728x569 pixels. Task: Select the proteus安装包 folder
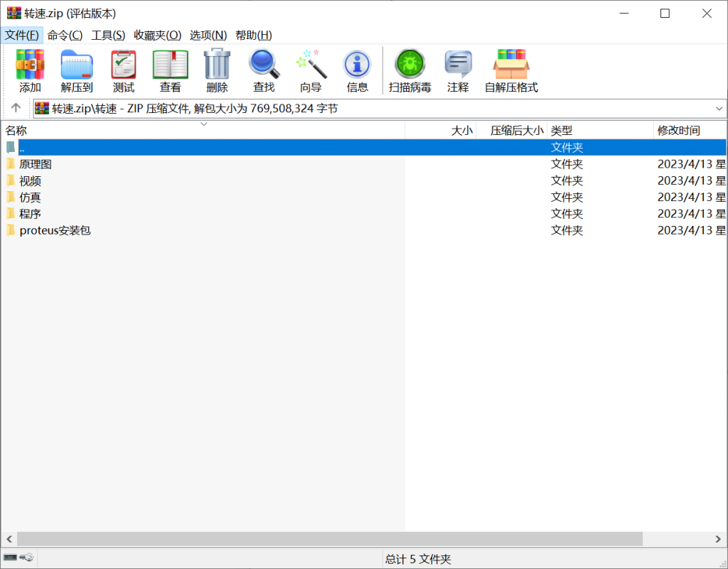[x=55, y=230]
